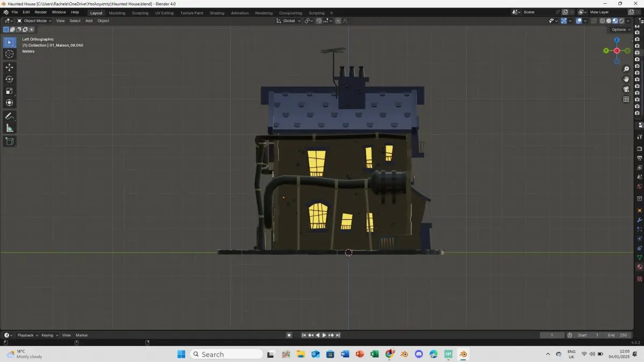Open the Object Data properties tab
The image size is (644, 362).
pos(639,257)
